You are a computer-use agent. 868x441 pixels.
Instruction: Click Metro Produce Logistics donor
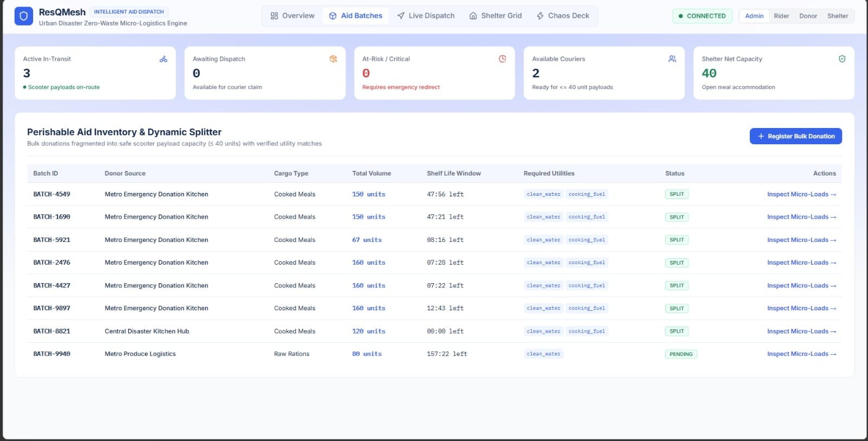coord(140,354)
